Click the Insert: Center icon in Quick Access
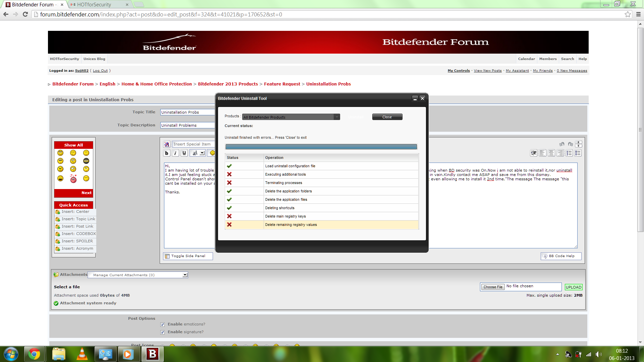 coord(58,212)
